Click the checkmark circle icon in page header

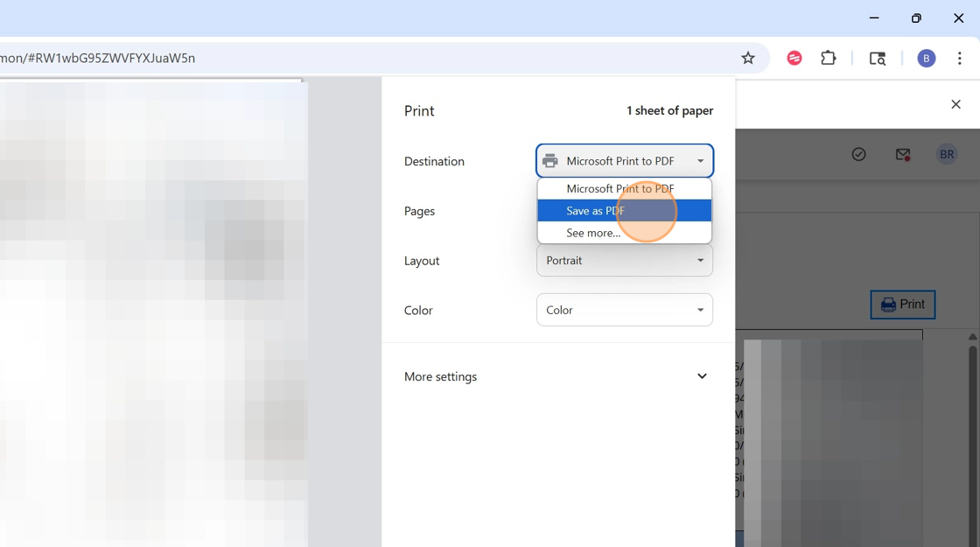click(858, 154)
